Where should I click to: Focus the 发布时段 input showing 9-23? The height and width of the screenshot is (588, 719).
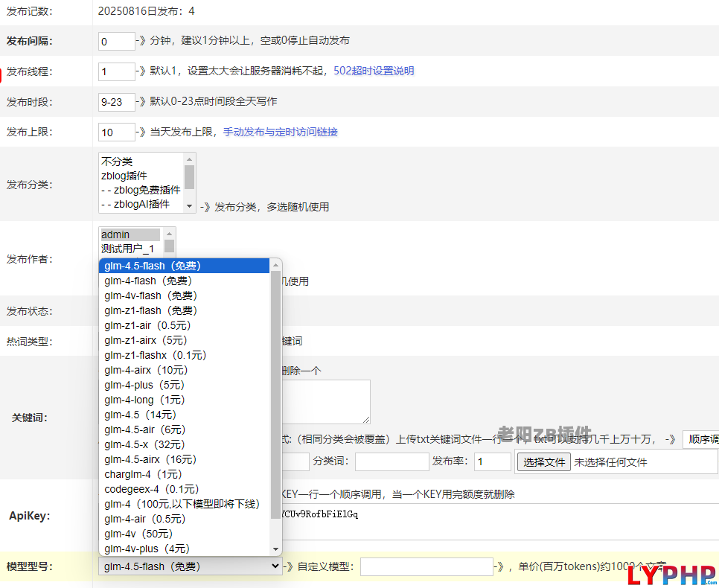point(116,102)
